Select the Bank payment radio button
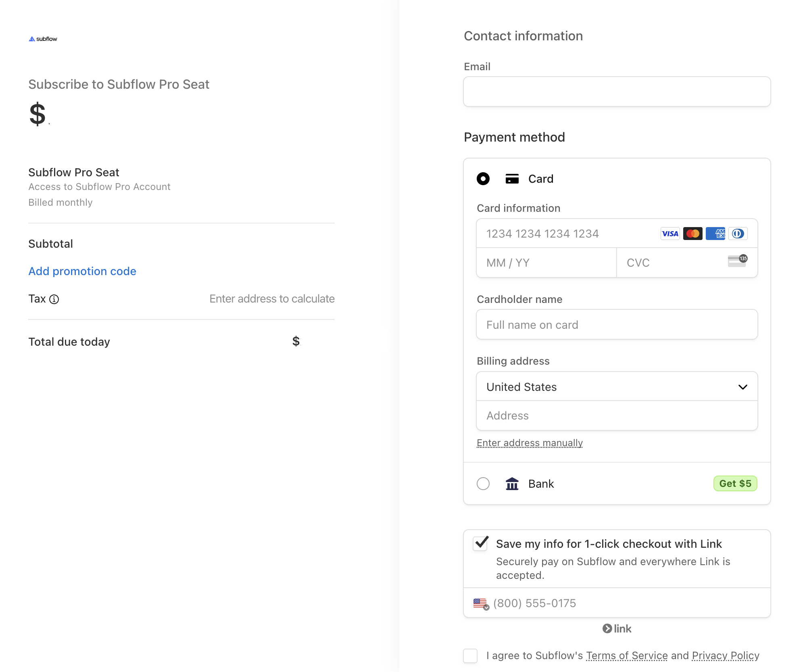This screenshot has width=805, height=672. [x=483, y=484]
